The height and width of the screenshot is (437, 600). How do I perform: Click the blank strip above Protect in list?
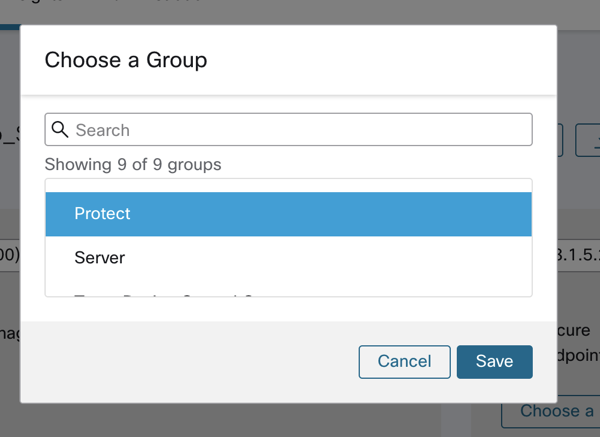[x=288, y=185]
